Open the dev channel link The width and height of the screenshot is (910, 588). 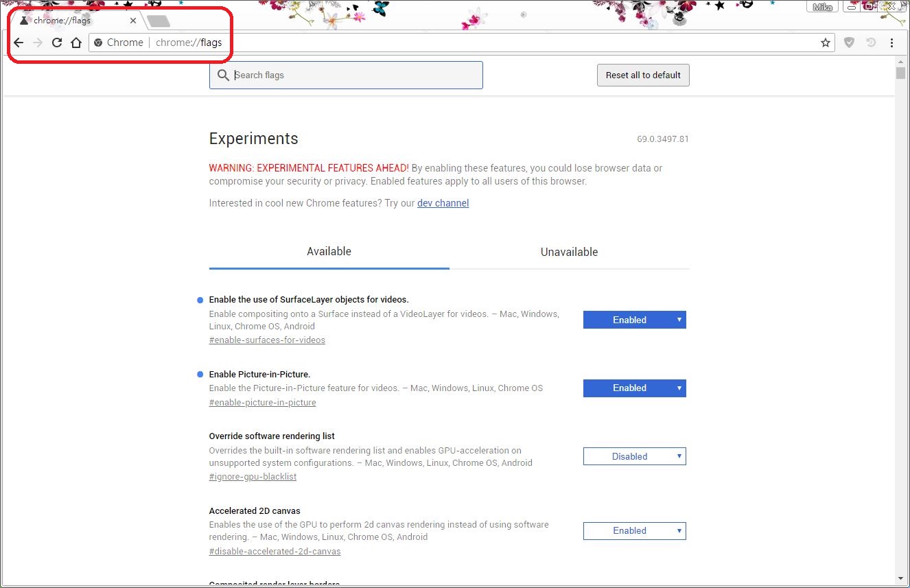[x=443, y=203]
